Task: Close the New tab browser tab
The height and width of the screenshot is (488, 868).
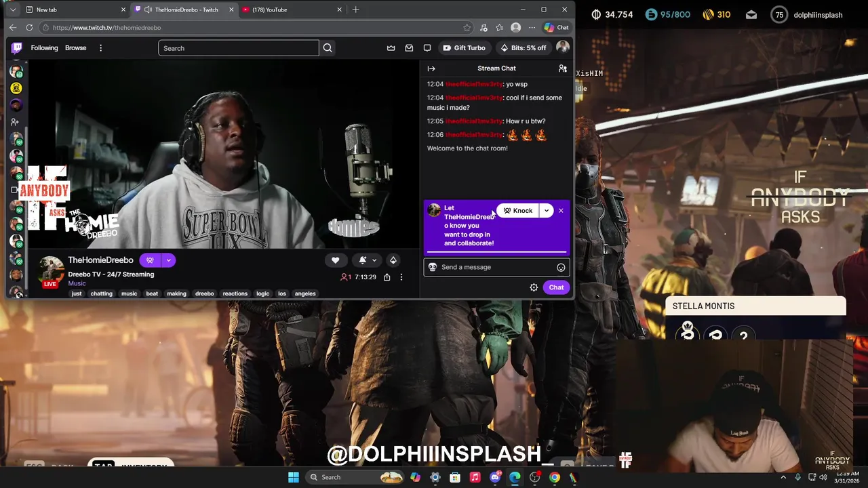Action: click(x=123, y=9)
